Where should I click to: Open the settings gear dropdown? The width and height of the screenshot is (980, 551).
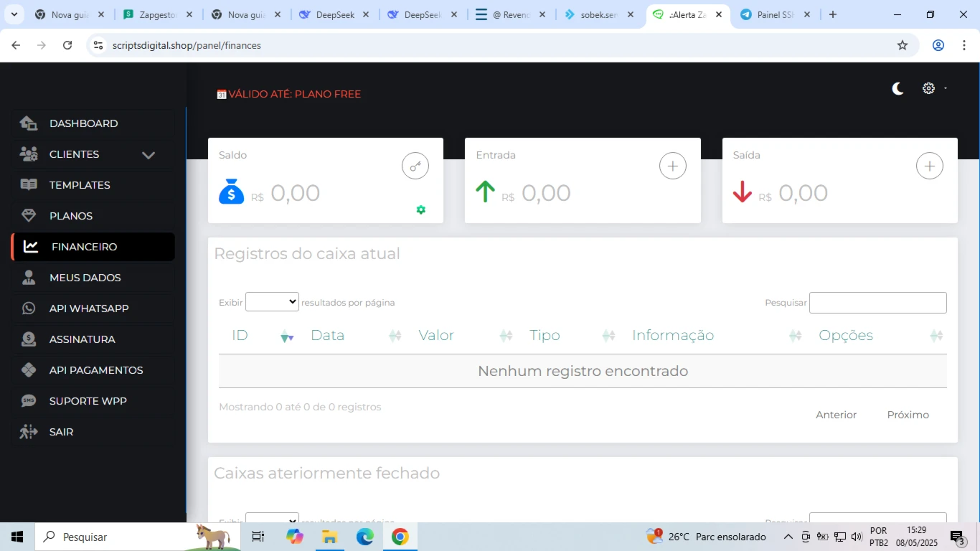point(934,88)
